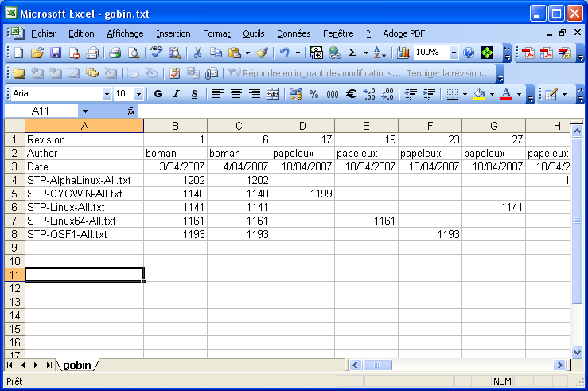
Task: Apply percent style format
Action: point(313,94)
